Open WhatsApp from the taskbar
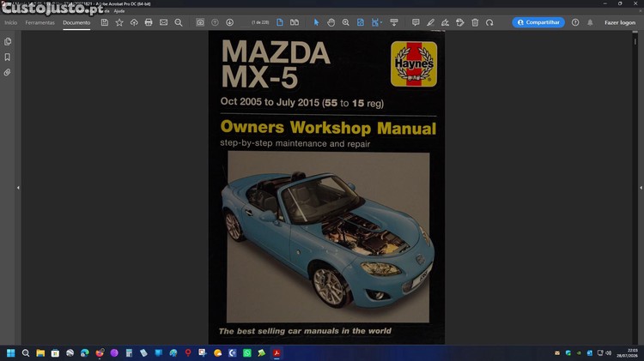The width and height of the screenshot is (644, 361). (247, 352)
